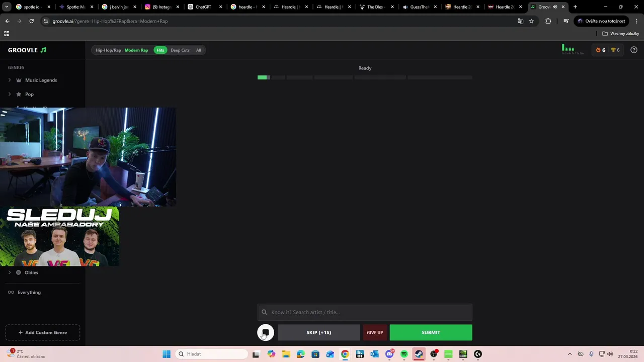Image resolution: width=644 pixels, height=362 pixels.
Task: Click the Skip (+1s) button
Action: point(319,332)
